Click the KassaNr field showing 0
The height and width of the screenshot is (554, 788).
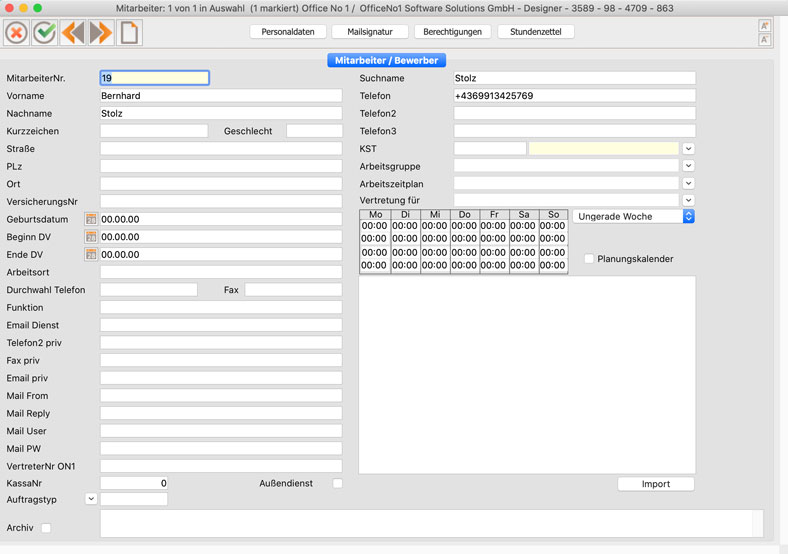(x=134, y=483)
